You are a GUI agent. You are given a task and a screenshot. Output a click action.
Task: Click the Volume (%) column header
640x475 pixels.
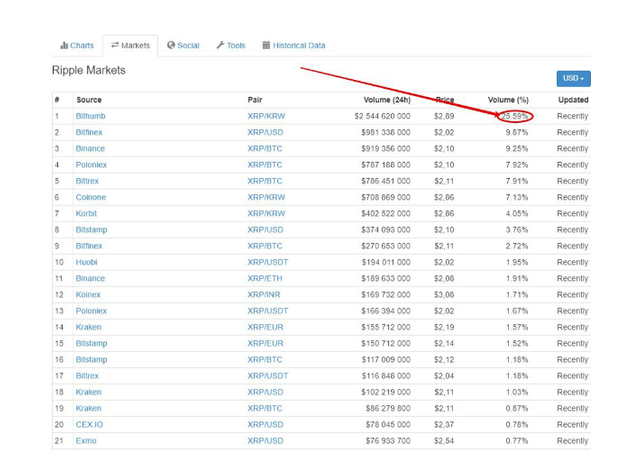508,100
